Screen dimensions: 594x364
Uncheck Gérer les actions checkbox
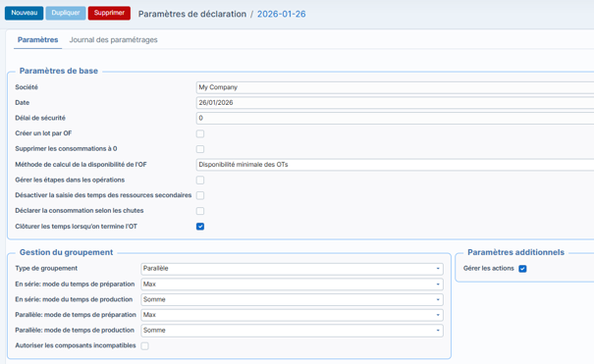522,269
